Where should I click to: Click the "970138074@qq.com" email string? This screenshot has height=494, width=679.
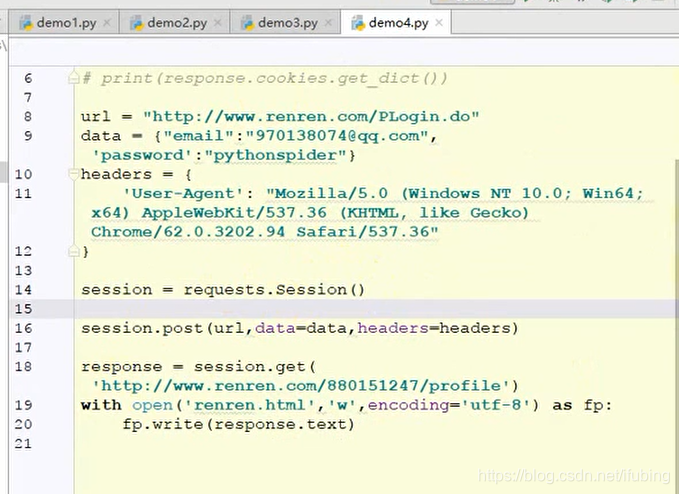pos(337,136)
